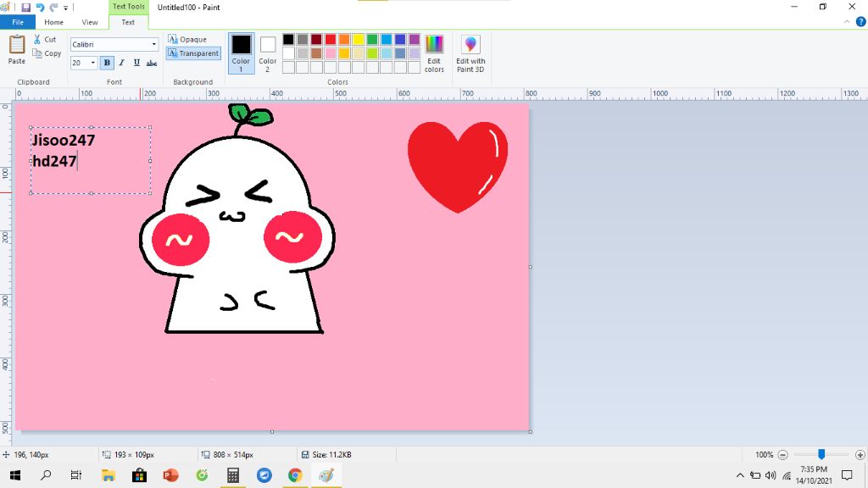868x488 pixels.
Task: Choose the yellow palette swatch
Action: click(x=359, y=39)
